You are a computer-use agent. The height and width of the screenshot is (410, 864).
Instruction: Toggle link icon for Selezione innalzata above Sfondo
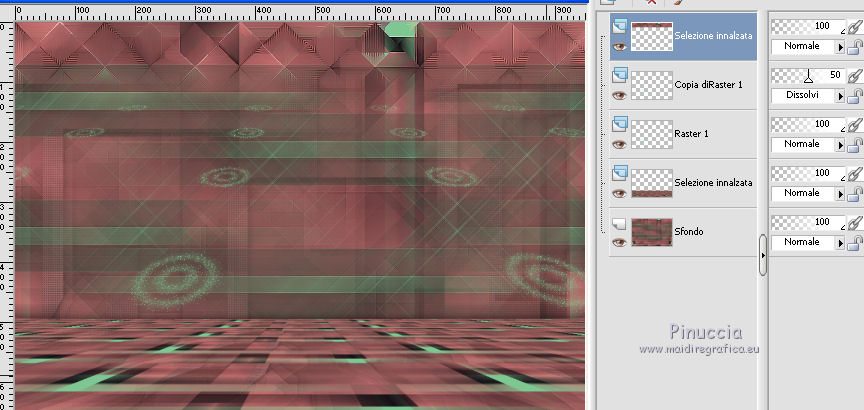point(855,173)
